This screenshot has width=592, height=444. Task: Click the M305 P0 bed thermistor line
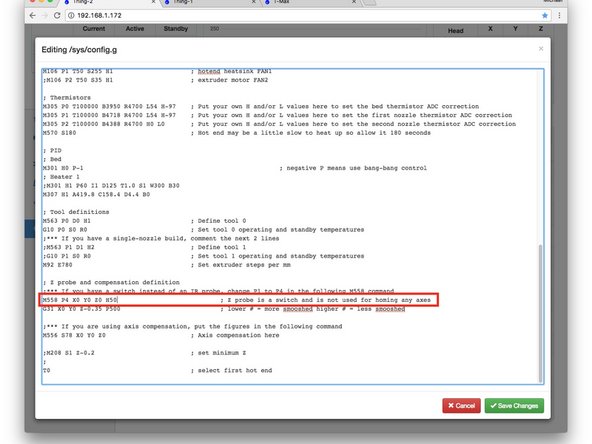261,106
